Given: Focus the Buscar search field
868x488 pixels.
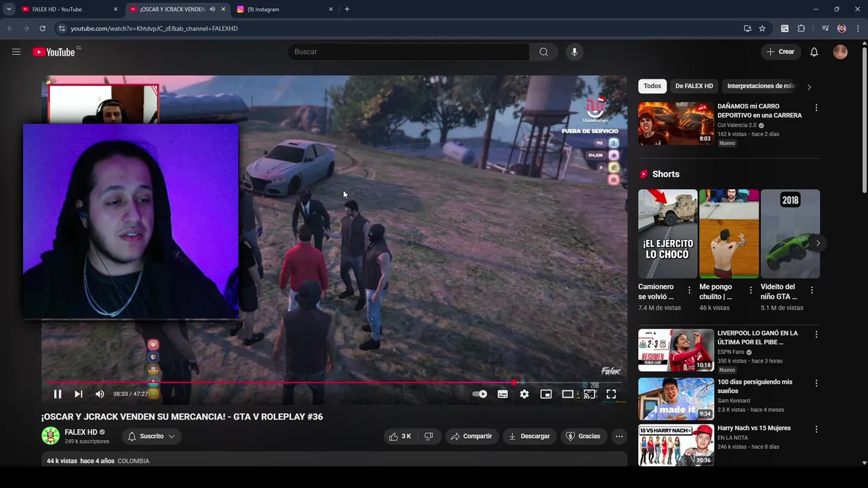Looking at the screenshot, I should point(409,52).
